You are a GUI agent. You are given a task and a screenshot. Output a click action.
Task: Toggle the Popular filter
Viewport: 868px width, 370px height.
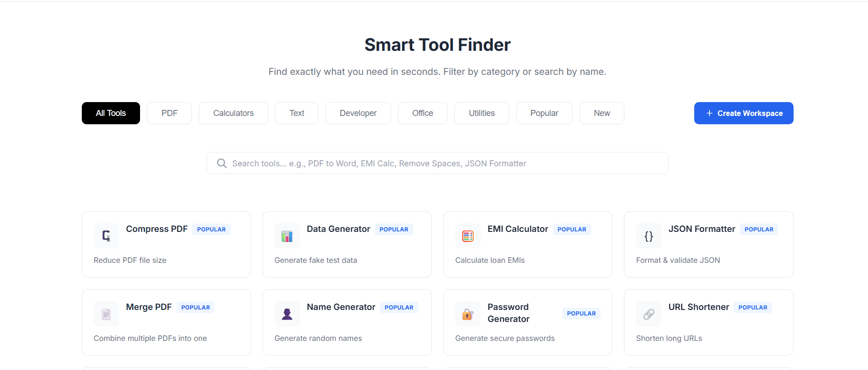pos(544,113)
